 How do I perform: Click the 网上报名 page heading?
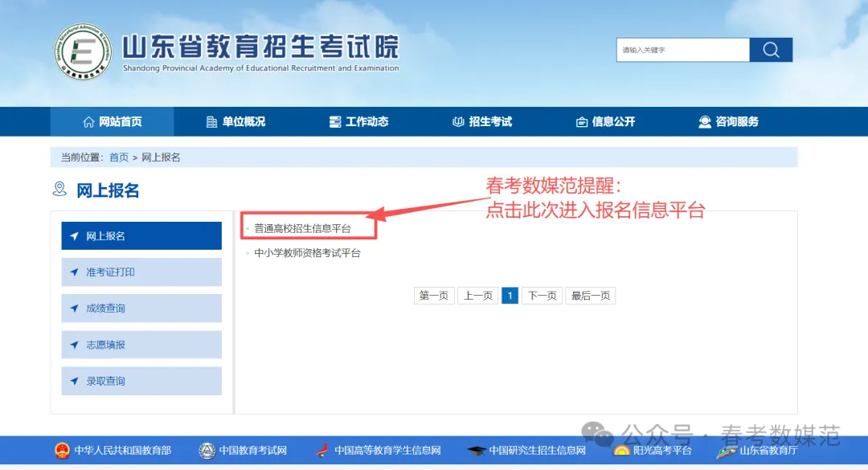click(x=108, y=190)
